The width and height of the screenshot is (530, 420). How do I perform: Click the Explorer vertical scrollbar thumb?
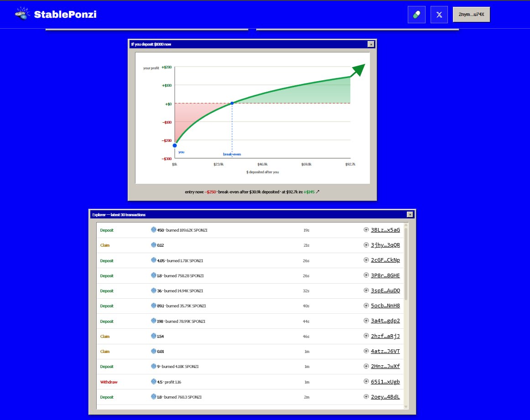click(406, 264)
